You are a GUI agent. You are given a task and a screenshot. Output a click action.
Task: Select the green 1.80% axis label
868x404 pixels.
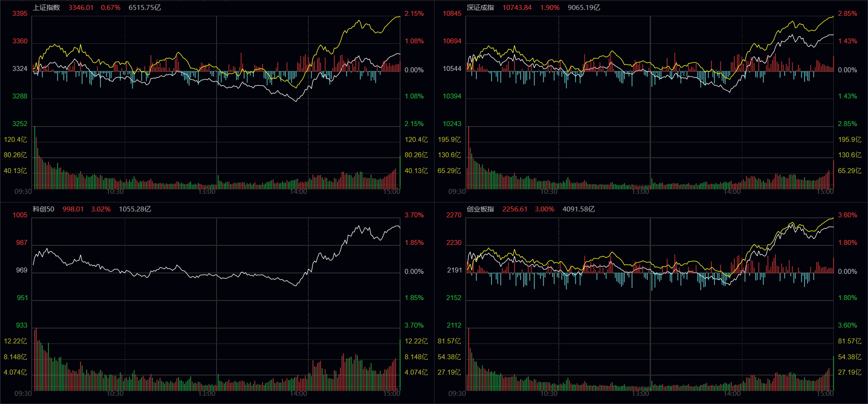(x=848, y=298)
